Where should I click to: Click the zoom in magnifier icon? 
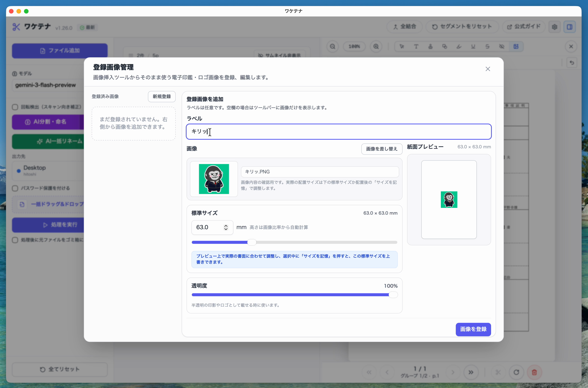(x=376, y=46)
